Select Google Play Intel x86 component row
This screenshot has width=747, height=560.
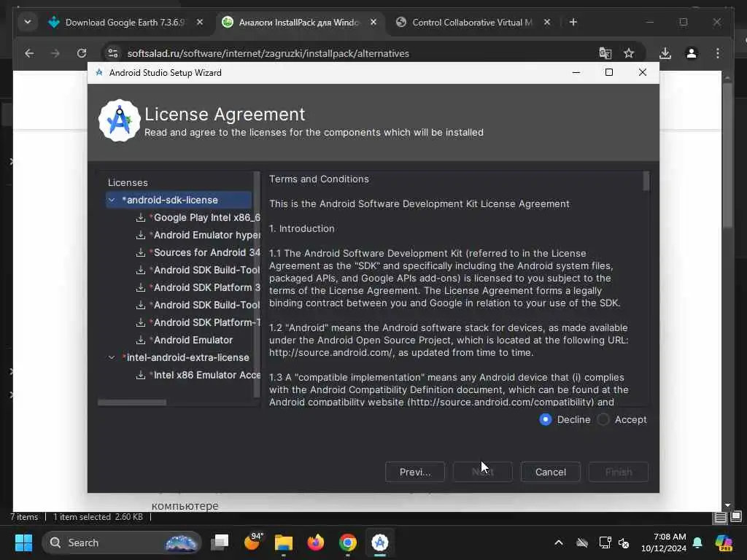point(205,217)
